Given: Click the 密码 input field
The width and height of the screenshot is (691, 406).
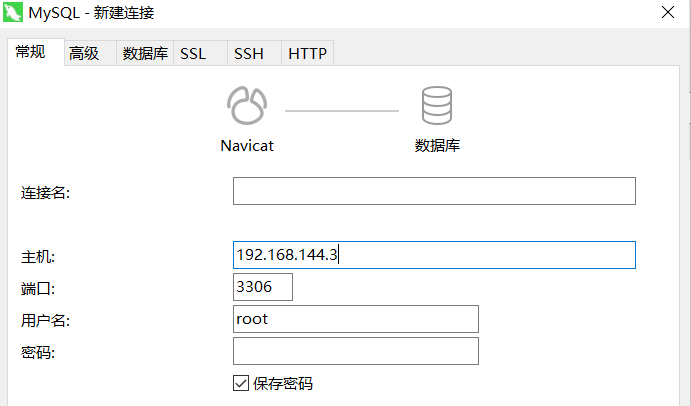Looking at the screenshot, I should click(x=356, y=351).
